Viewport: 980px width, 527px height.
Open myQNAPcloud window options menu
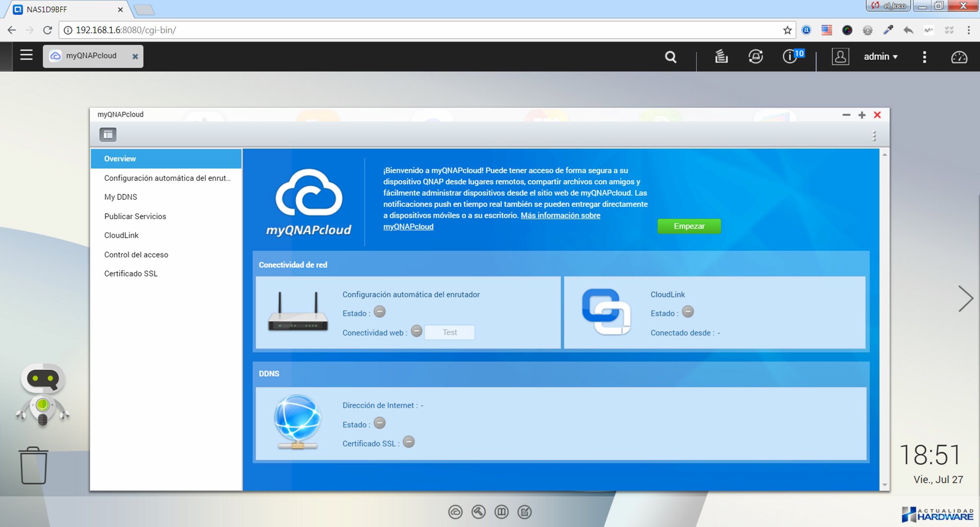click(874, 136)
